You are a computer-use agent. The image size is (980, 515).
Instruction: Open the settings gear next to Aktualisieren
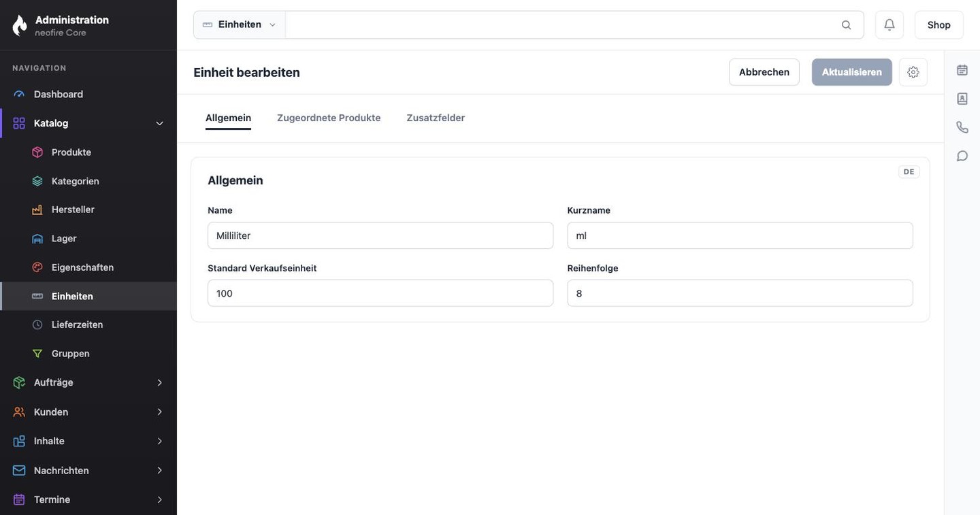[913, 72]
